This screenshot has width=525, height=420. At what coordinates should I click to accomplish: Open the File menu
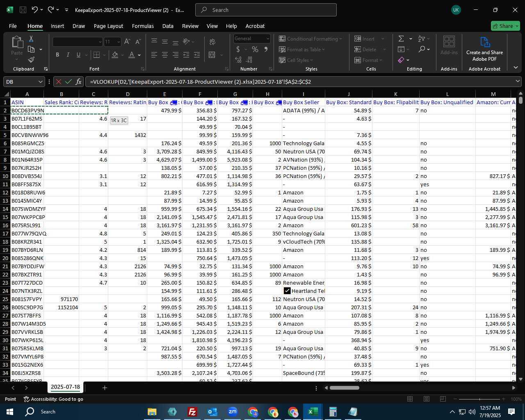pyautogui.click(x=13, y=26)
